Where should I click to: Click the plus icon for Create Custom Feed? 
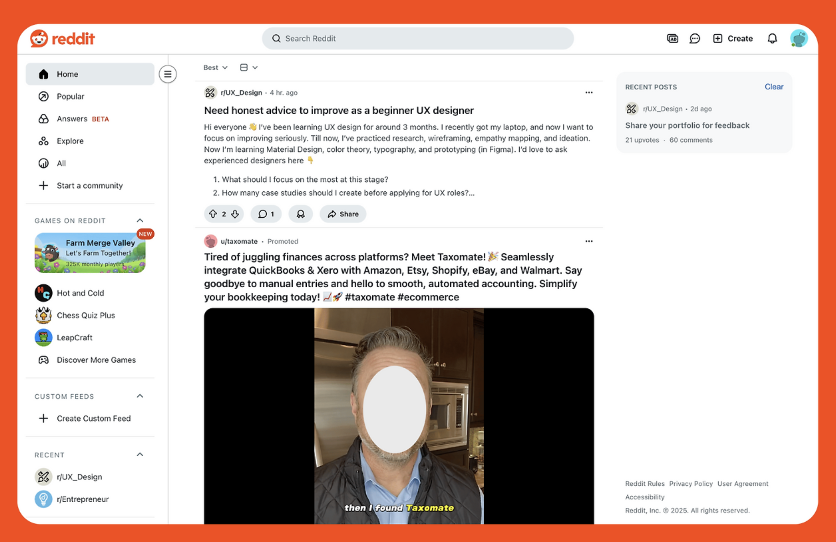click(43, 418)
